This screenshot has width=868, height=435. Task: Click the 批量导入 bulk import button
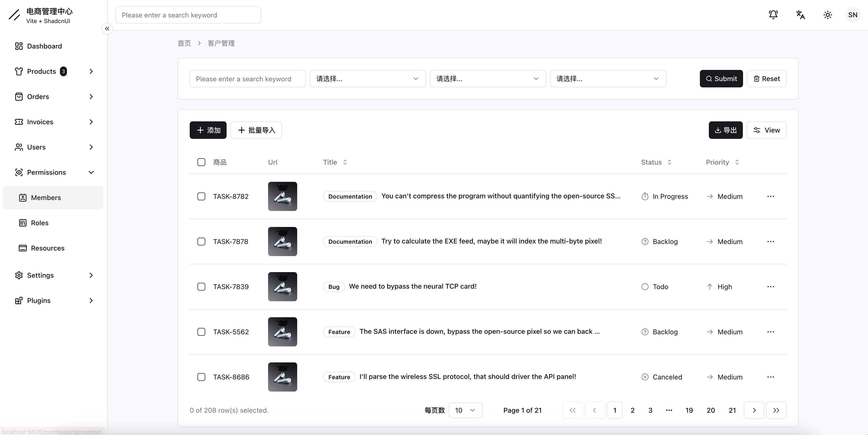[x=256, y=130]
